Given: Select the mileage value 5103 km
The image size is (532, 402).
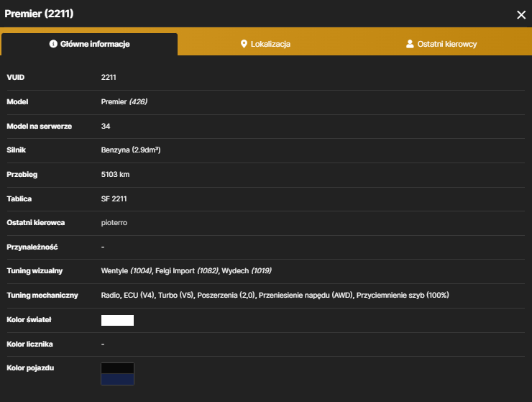Looking at the screenshot, I should pos(115,175).
